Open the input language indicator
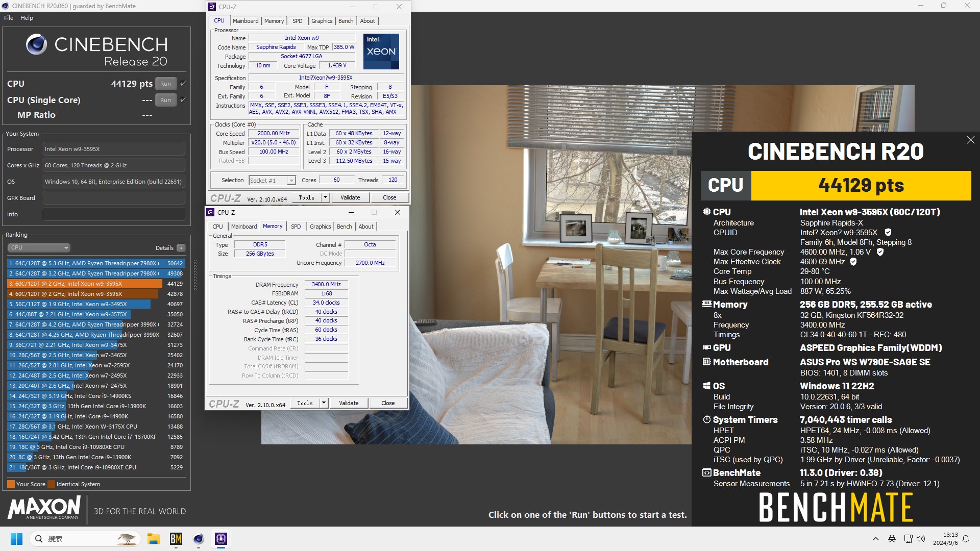Image resolution: width=980 pixels, height=551 pixels. pos(892,539)
